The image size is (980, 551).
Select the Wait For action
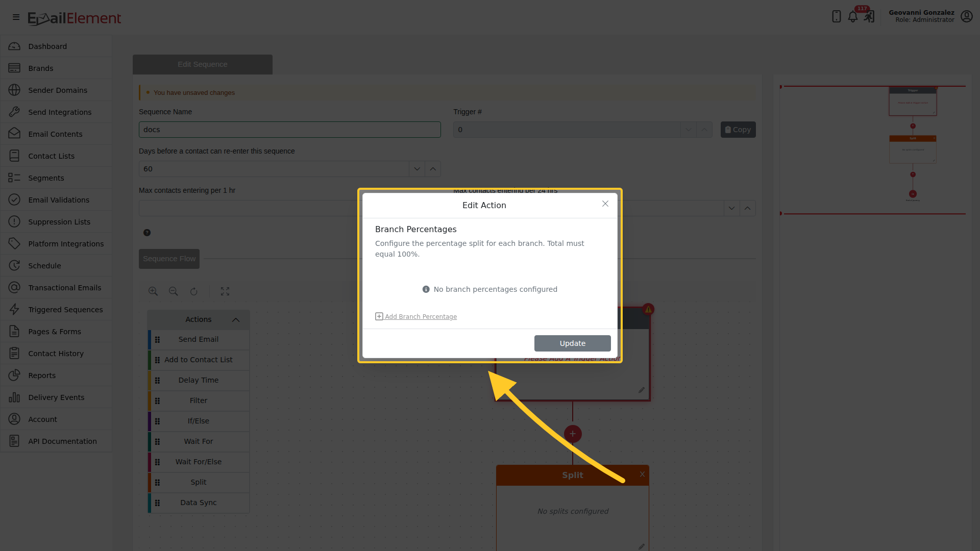pos(199,442)
